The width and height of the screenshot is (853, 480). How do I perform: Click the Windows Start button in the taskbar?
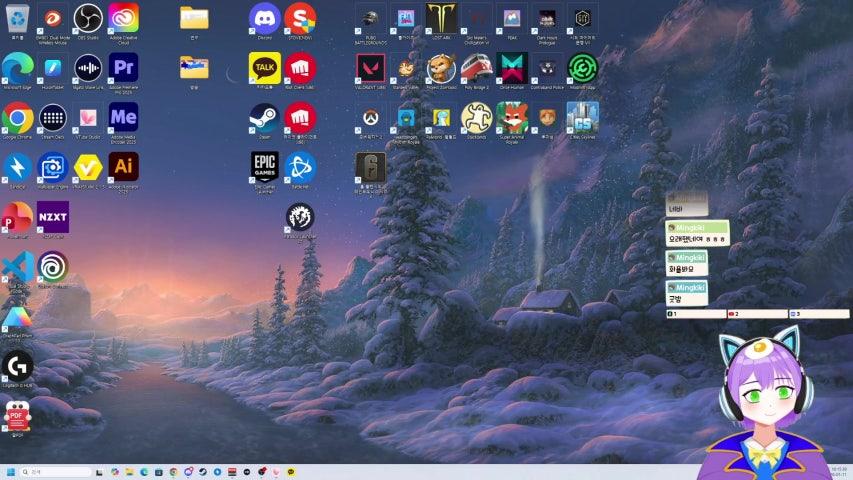pyautogui.click(x=11, y=472)
